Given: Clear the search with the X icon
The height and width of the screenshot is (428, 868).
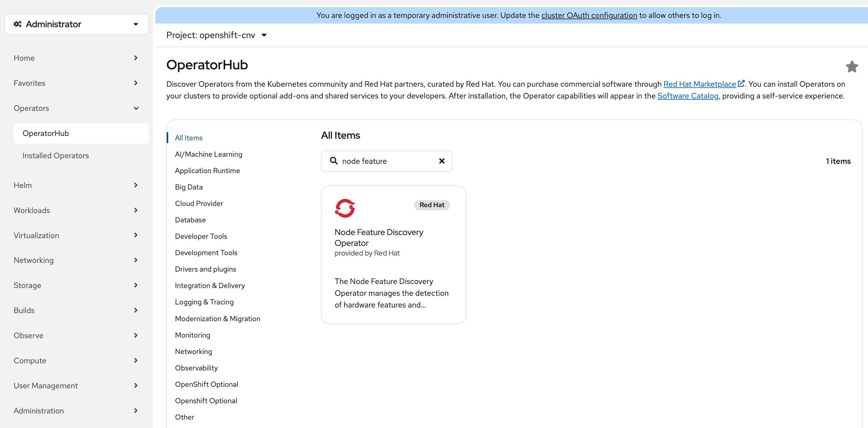Looking at the screenshot, I should (442, 161).
